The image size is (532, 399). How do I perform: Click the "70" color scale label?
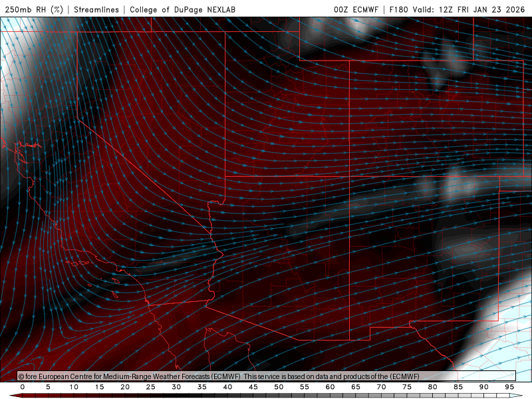click(x=381, y=387)
